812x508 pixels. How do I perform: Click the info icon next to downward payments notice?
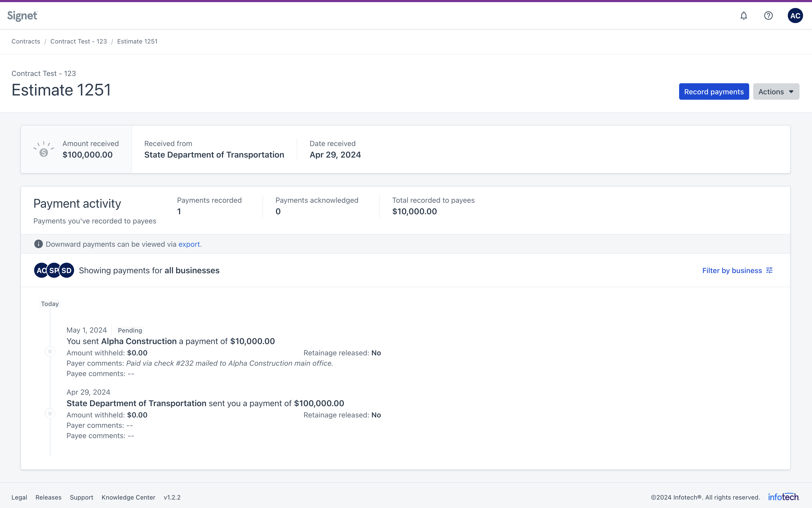point(39,244)
